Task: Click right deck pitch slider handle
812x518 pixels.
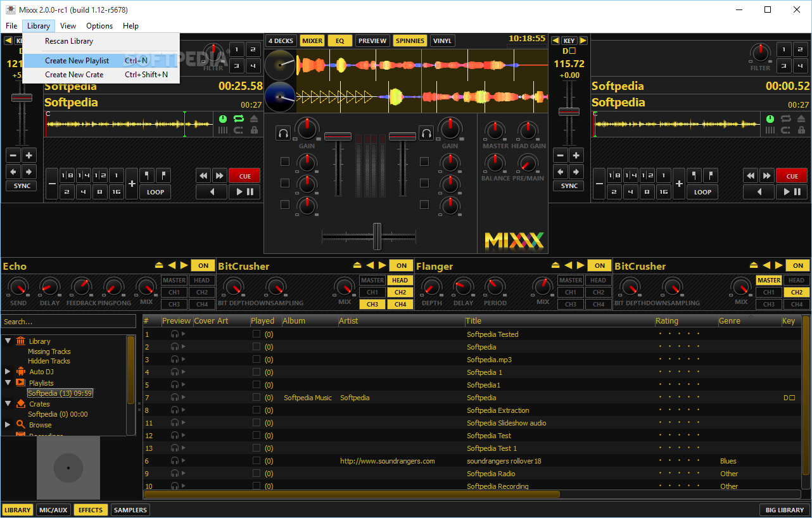Action: [569, 111]
